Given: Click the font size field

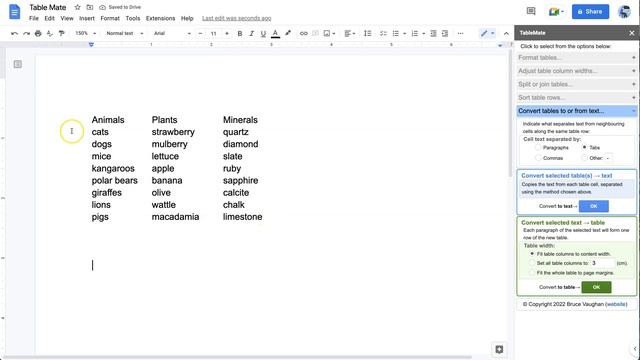Looking at the screenshot, I should point(213,33).
